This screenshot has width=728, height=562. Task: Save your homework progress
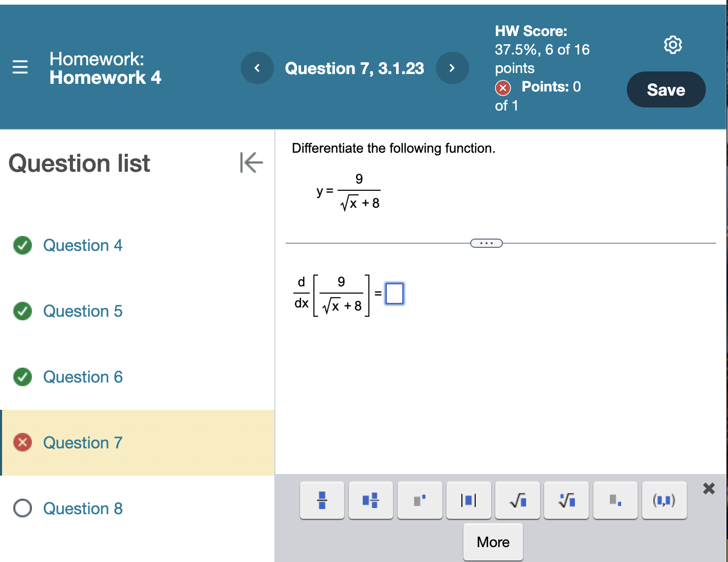tap(666, 89)
